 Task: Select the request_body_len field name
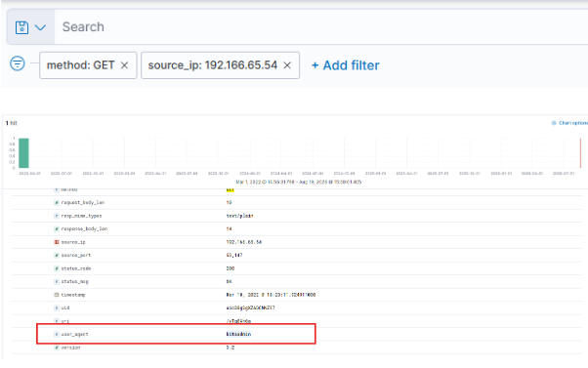83,203
